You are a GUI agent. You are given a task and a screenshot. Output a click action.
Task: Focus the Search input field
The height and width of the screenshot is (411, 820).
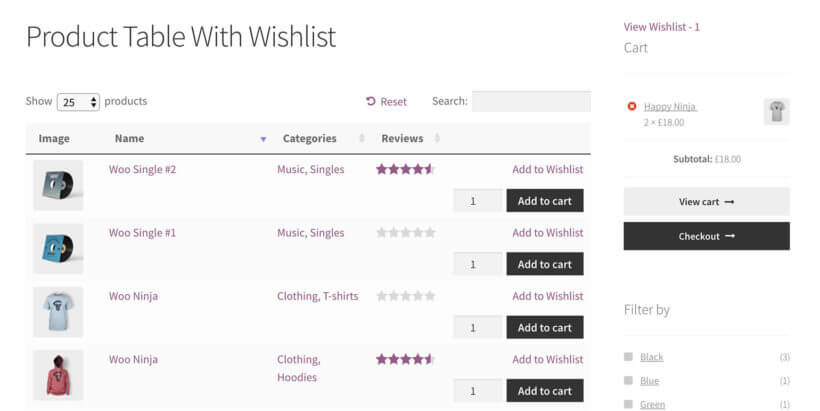531,101
